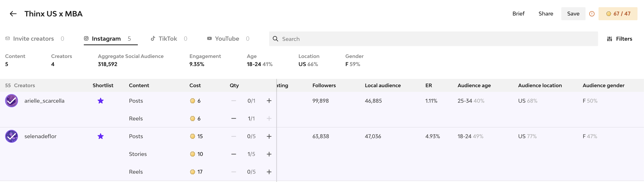Click the Engagement value 9.35%
The width and height of the screenshot is (644, 182).
(x=197, y=64)
